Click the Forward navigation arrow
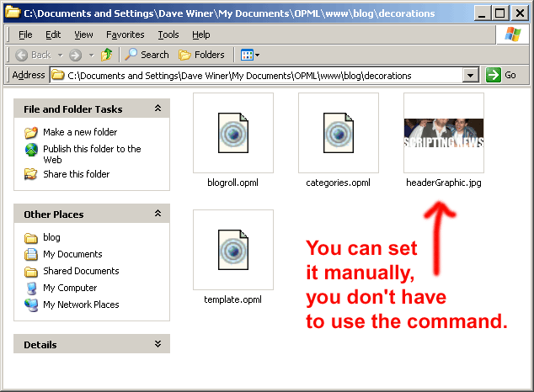534x392 pixels. (76, 55)
